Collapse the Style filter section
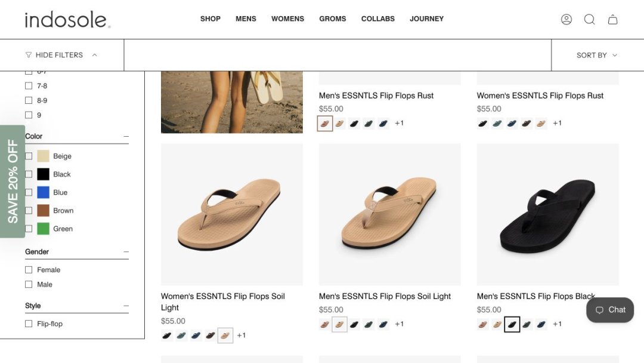Viewport: 644px width, 363px height. (x=126, y=306)
